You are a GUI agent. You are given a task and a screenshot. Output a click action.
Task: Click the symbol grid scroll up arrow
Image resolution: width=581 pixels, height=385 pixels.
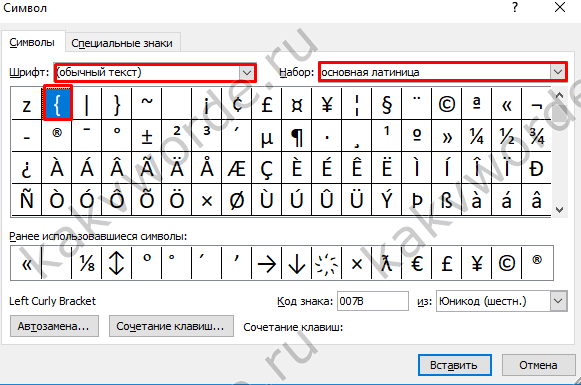coord(560,95)
